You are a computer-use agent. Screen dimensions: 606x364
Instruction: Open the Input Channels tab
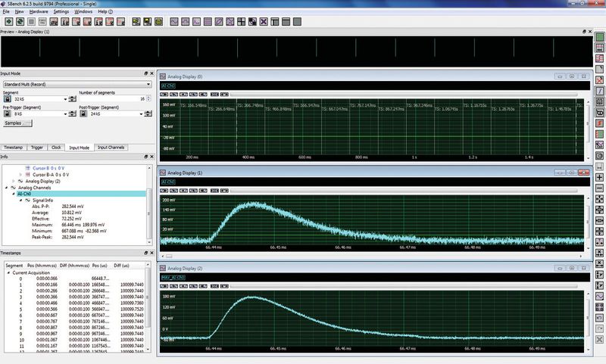[111, 147]
